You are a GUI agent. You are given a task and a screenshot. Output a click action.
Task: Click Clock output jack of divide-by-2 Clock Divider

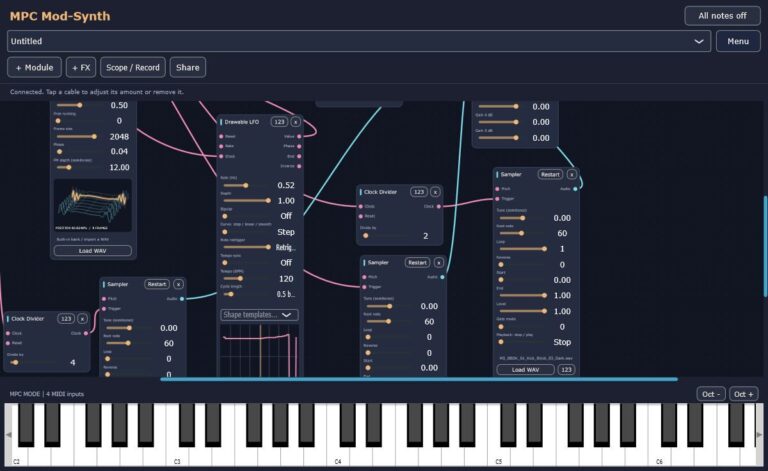(438, 207)
